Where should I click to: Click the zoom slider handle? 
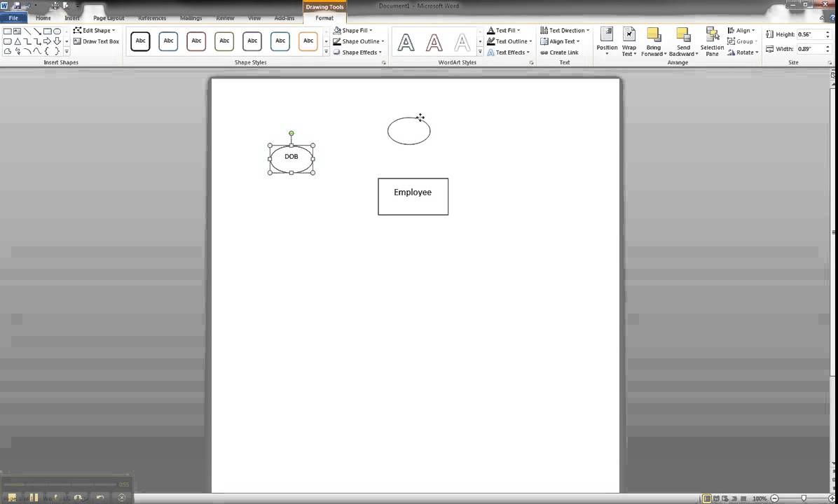click(804, 498)
